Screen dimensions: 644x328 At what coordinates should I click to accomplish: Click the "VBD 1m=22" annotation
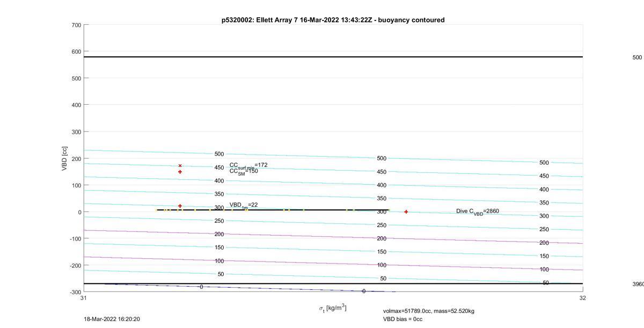(x=244, y=205)
